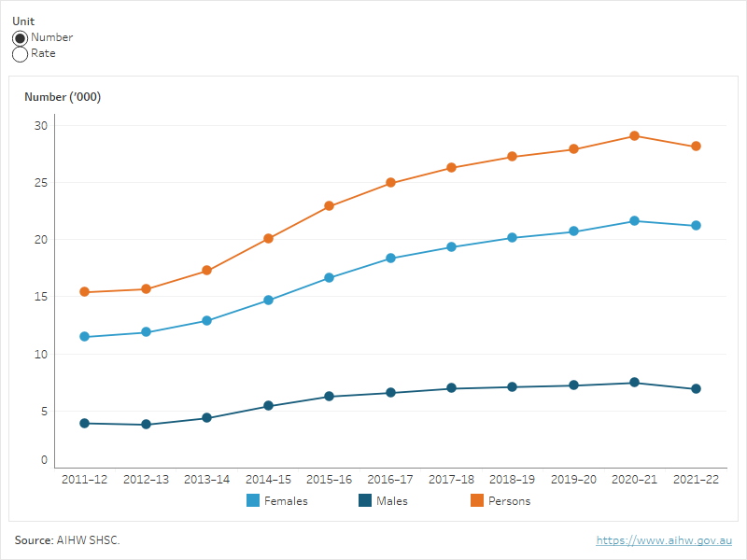
Task: Select the Rate unit radio button
Action: pyautogui.click(x=20, y=54)
